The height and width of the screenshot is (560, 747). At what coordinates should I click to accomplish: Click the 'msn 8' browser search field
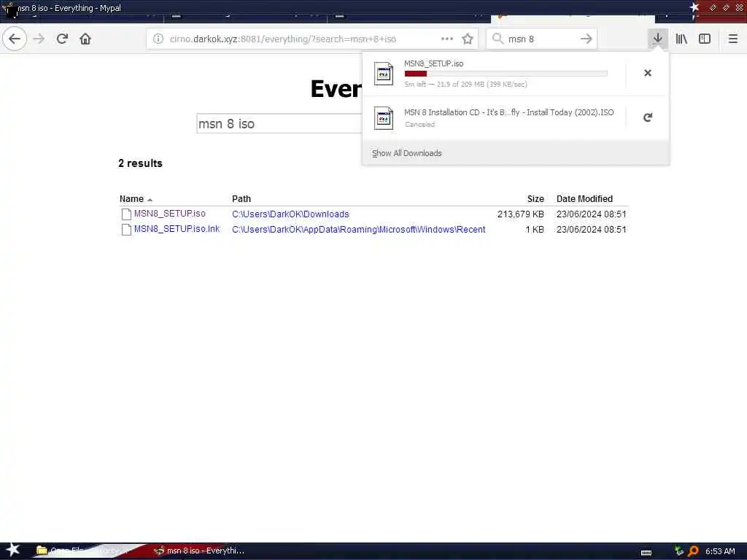(x=542, y=39)
